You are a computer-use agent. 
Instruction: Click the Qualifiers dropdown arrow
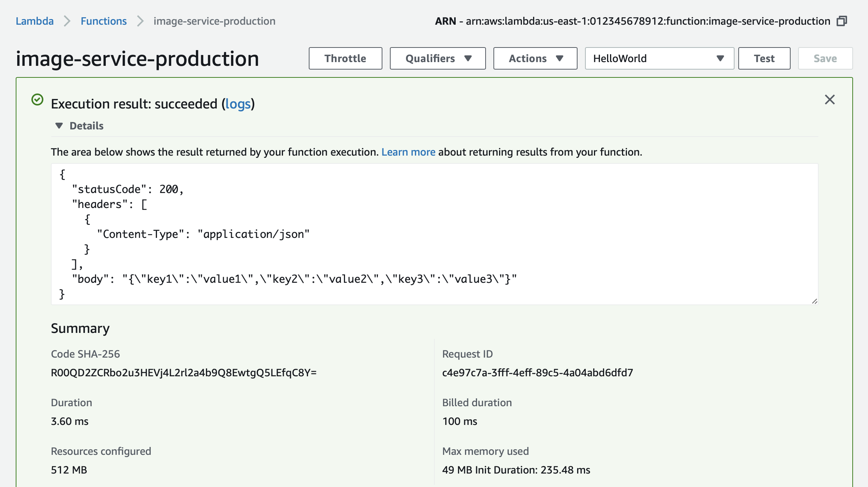468,58
